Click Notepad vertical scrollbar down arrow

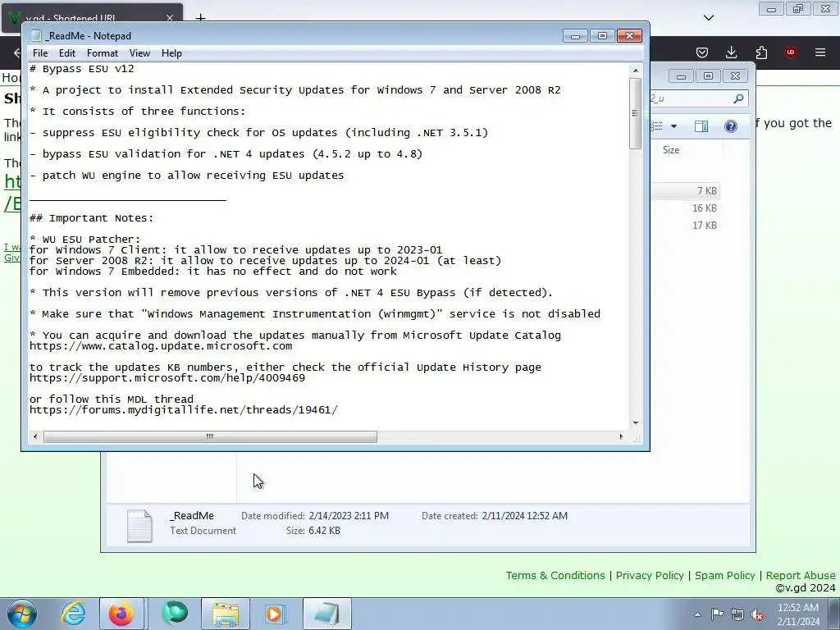point(636,422)
